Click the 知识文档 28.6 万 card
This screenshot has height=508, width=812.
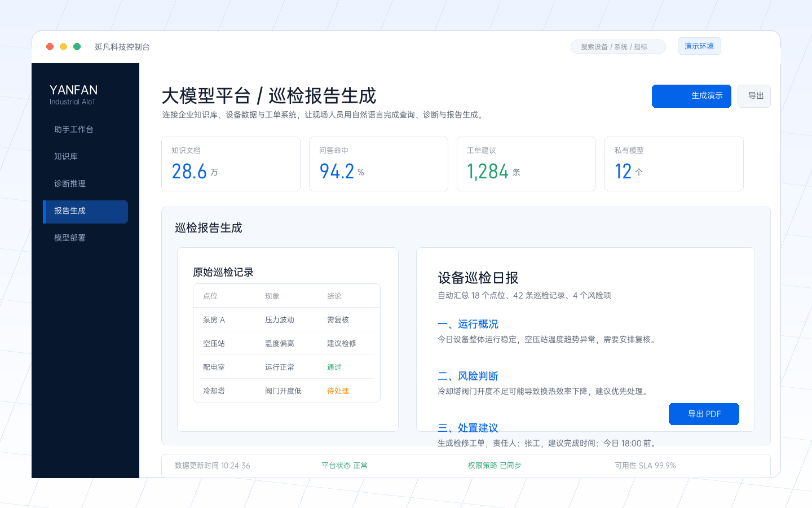231,164
